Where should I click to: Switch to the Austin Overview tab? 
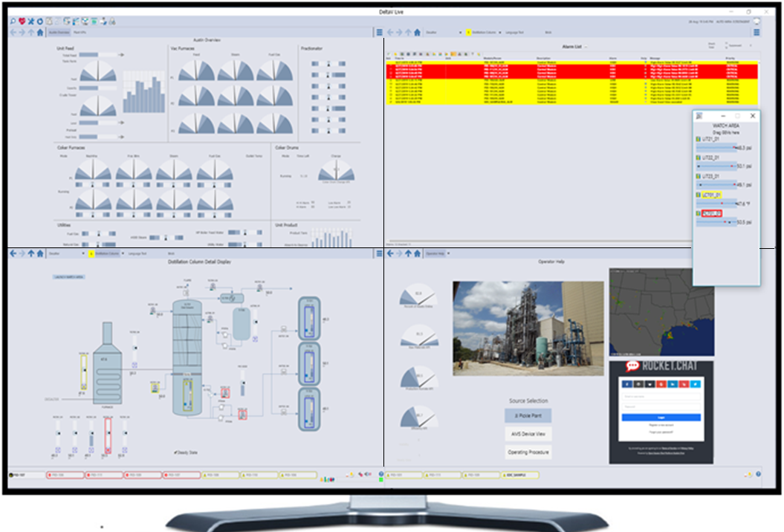click(59, 33)
